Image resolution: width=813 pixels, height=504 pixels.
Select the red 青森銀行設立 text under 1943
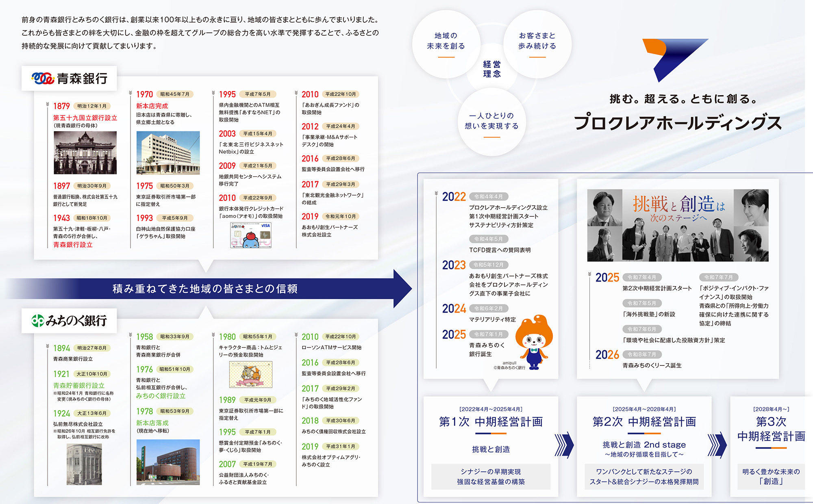pyautogui.click(x=73, y=245)
